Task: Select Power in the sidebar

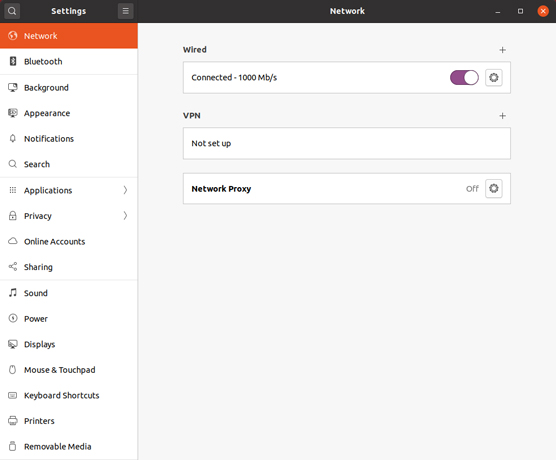Action: coord(69,318)
